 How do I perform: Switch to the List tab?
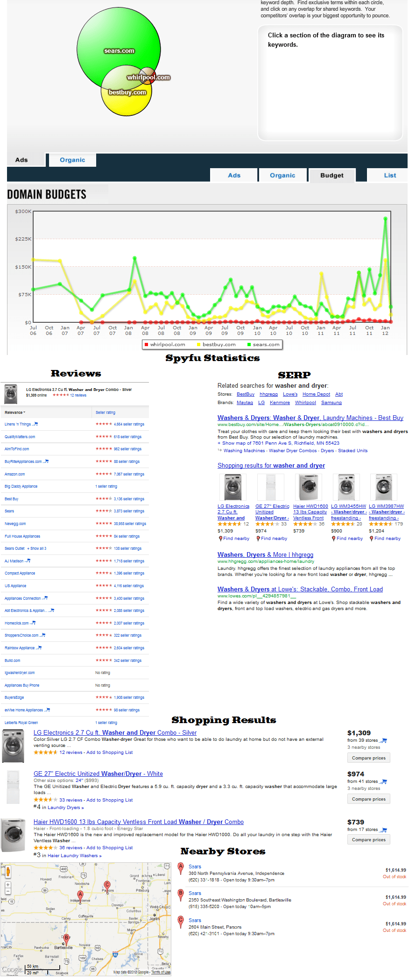pos(388,175)
